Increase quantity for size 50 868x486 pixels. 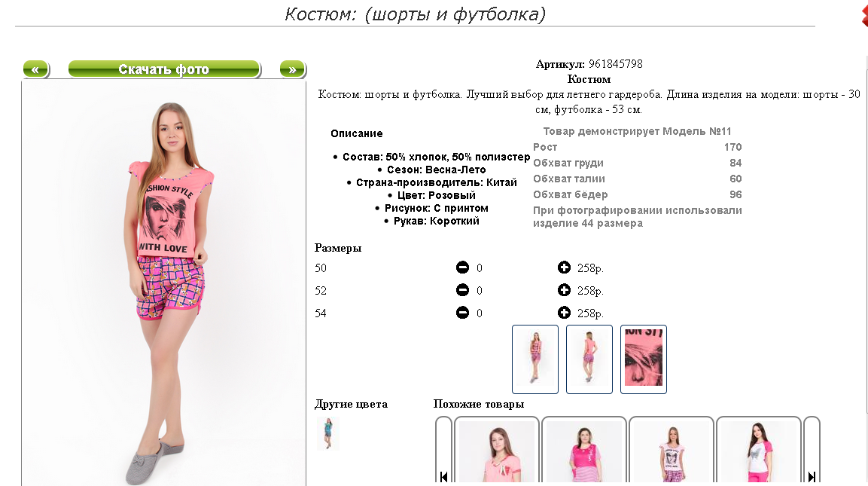(x=564, y=267)
